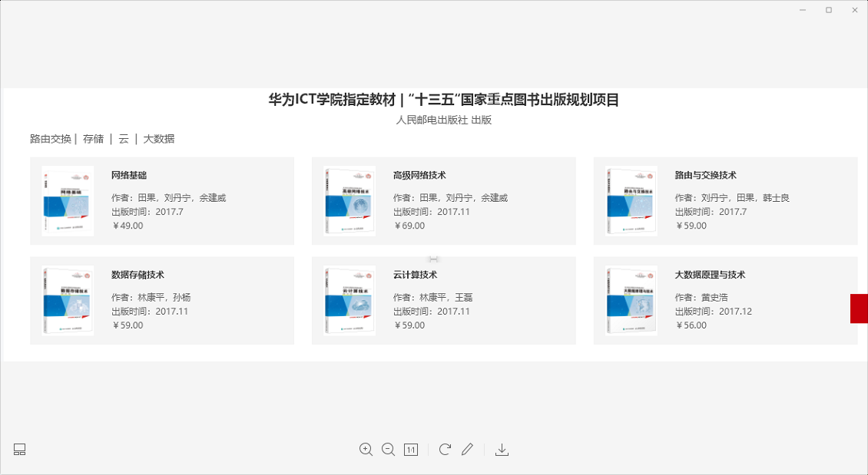The image size is (868, 475).
Task: Click the 大数据原理与技术 book title
Action: coord(711,275)
